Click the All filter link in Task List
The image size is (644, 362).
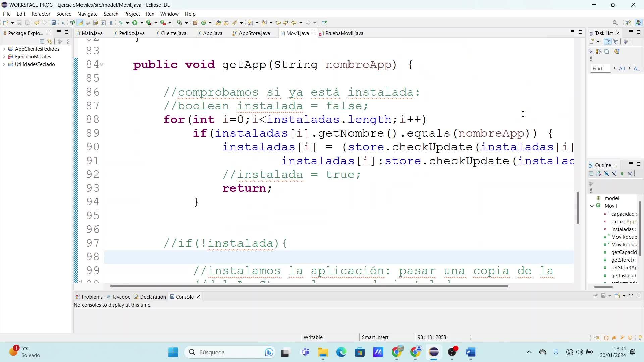pyautogui.click(x=622, y=68)
